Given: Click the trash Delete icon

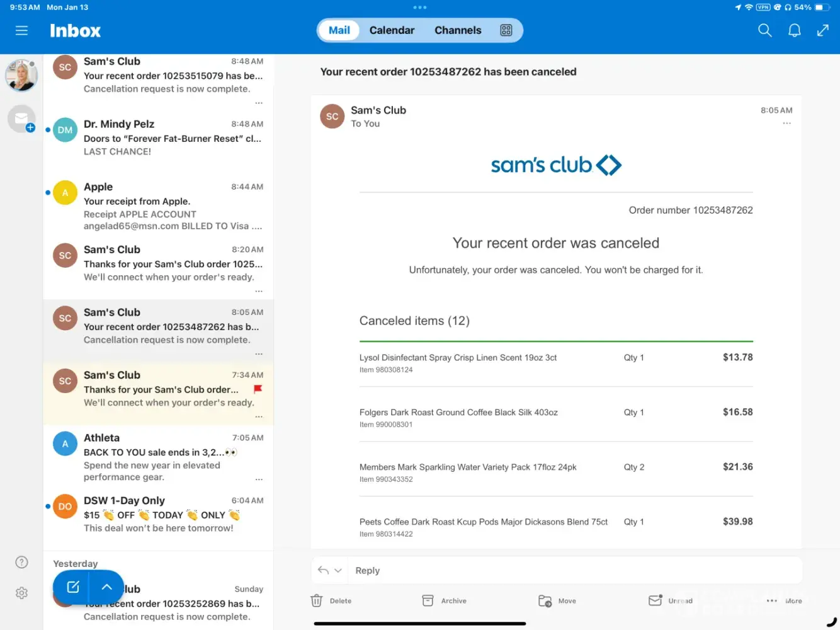Looking at the screenshot, I should point(317,600).
